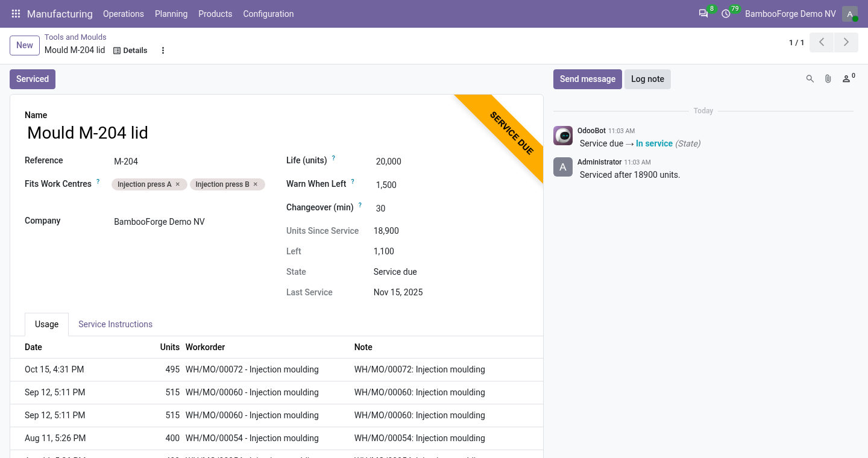Sort usage table by Date column header
This screenshot has width=868, height=458.
coord(33,347)
